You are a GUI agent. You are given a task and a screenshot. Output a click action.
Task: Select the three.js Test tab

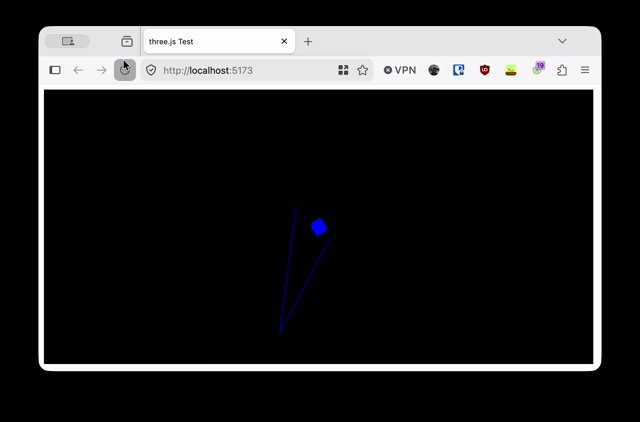click(219, 41)
